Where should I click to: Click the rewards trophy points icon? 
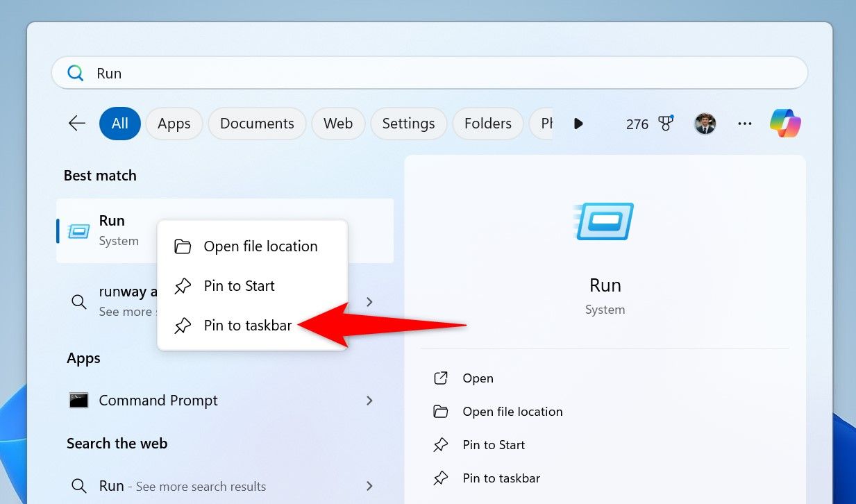point(666,124)
